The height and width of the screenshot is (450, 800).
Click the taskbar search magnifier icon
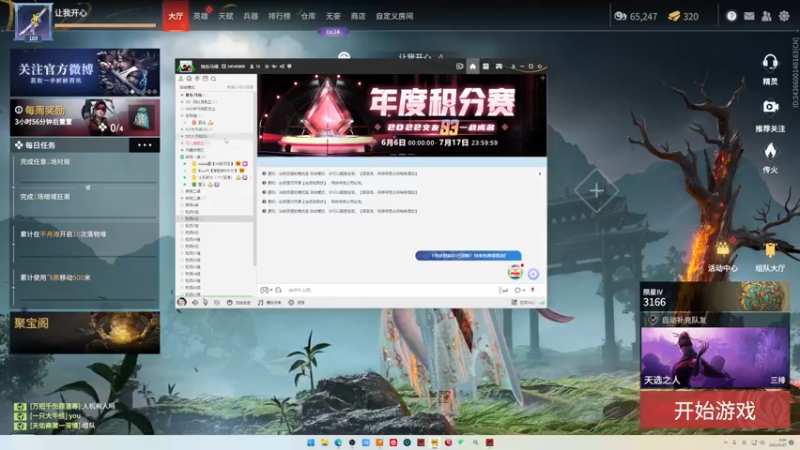[x=476, y=442]
